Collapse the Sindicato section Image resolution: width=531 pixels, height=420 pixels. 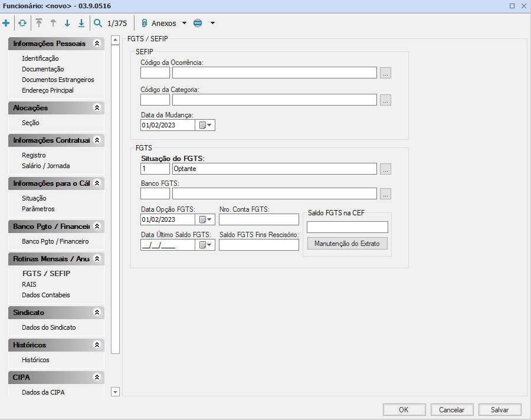97,312
